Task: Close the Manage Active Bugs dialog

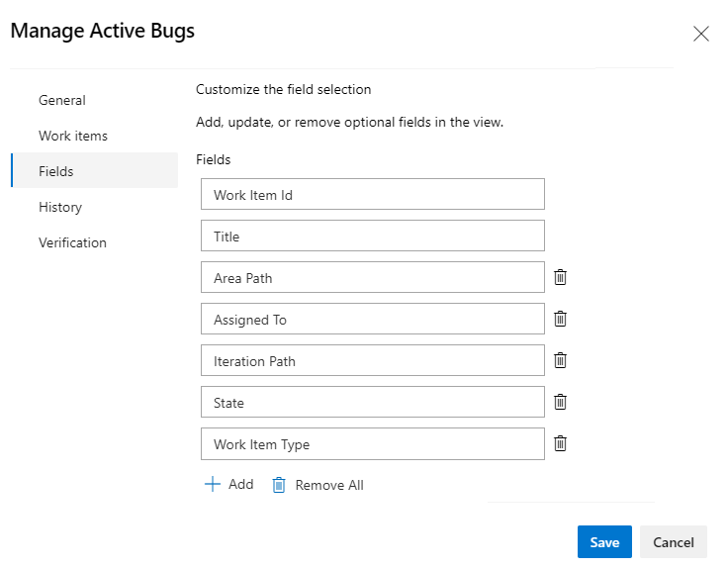Action: point(700,34)
